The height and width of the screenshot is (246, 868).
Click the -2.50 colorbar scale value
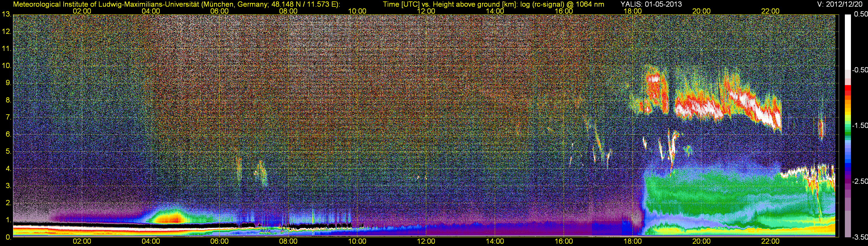860,181
